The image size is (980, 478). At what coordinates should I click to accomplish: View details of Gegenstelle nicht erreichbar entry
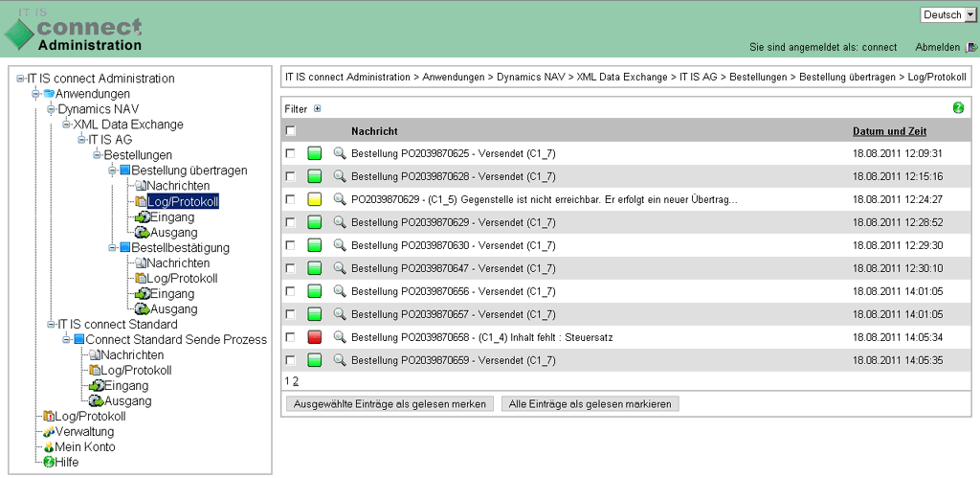coord(340,199)
